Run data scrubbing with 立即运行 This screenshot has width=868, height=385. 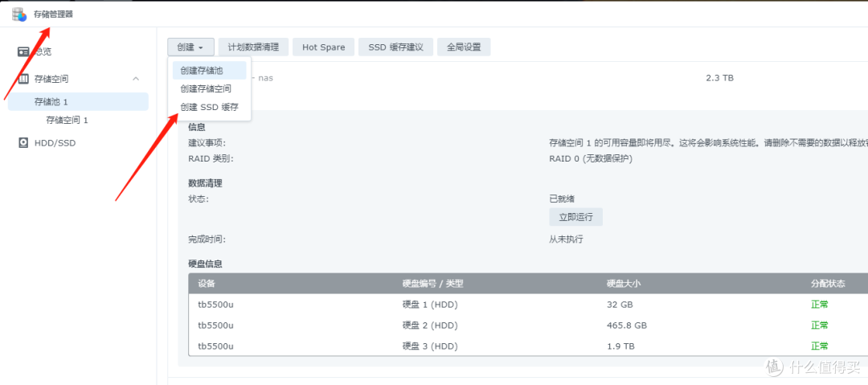coord(575,217)
